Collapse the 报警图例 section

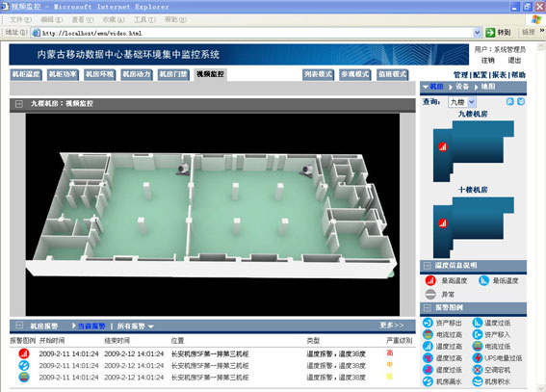(x=427, y=308)
